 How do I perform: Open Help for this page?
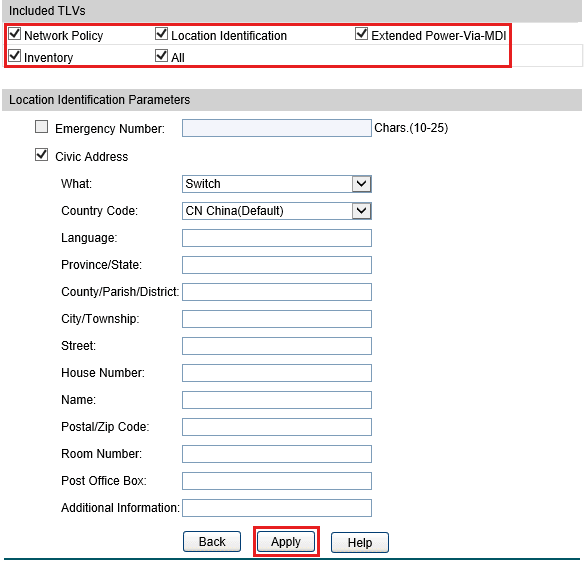tap(360, 542)
